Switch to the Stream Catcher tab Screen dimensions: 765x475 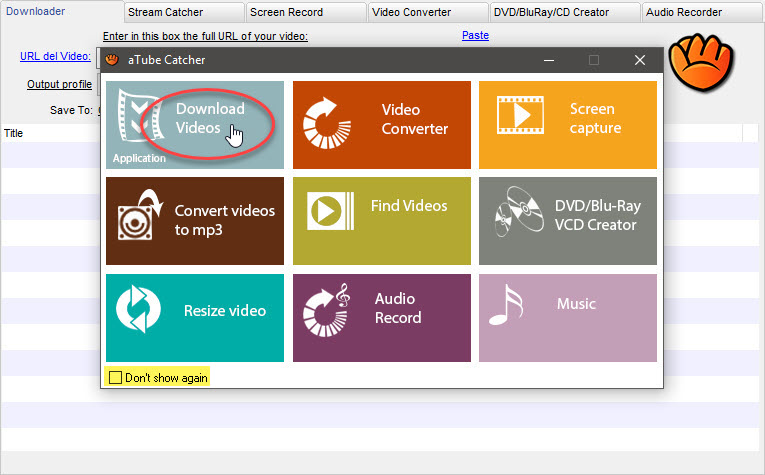pyautogui.click(x=183, y=12)
